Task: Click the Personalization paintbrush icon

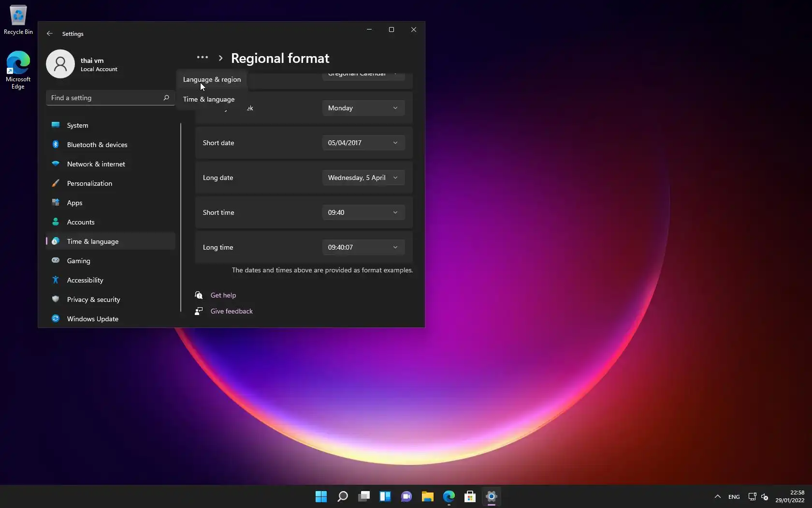Action: click(x=56, y=183)
